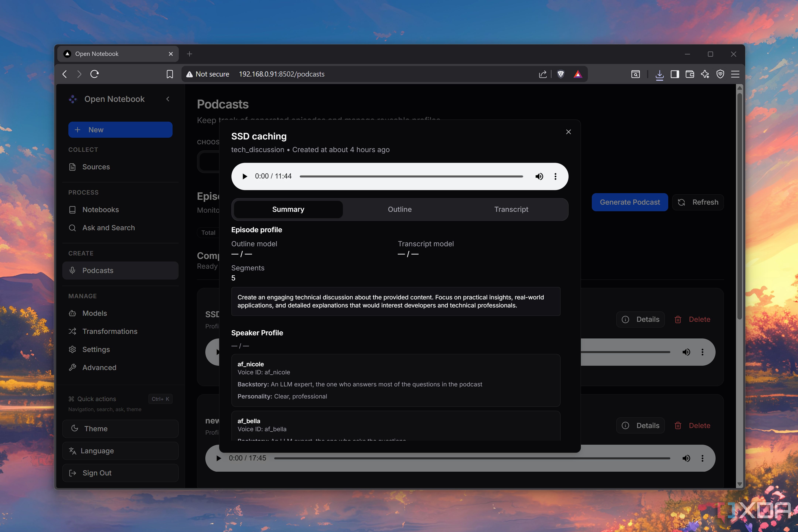Click the Generate Podcast button

pyautogui.click(x=630, y=202)
